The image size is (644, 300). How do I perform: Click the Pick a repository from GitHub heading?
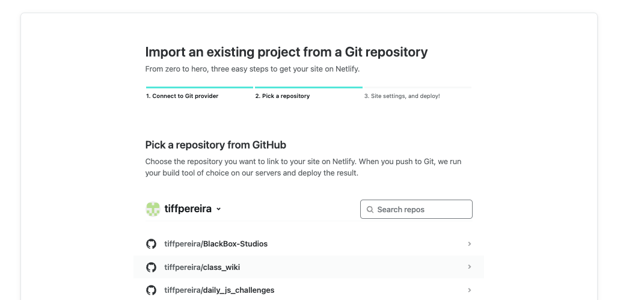point(216,145)
